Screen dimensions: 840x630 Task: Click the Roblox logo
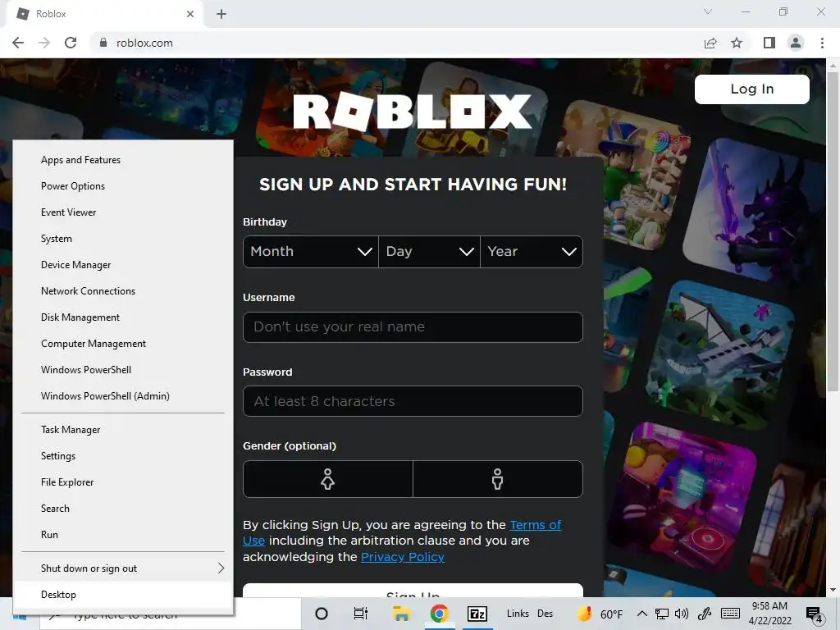412,112
